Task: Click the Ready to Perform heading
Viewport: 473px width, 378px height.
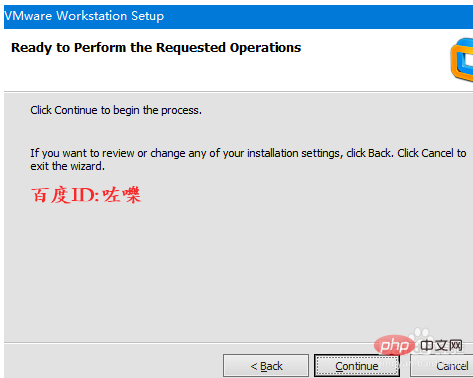Action: click(156, 48)
